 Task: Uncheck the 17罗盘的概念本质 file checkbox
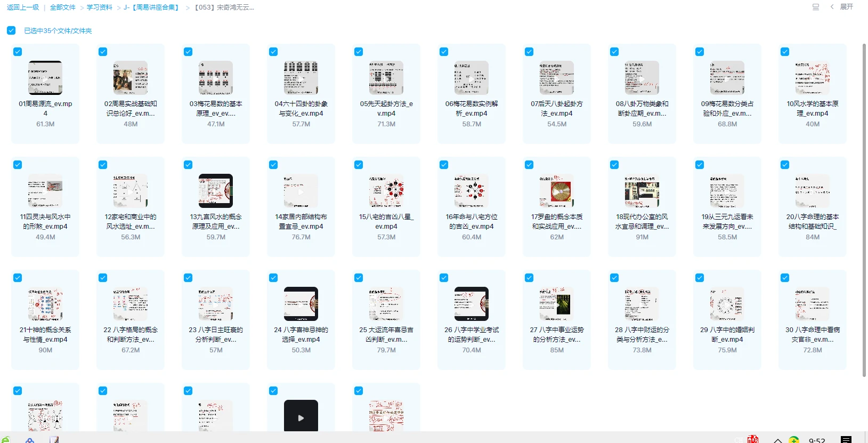tap(529, 165)
